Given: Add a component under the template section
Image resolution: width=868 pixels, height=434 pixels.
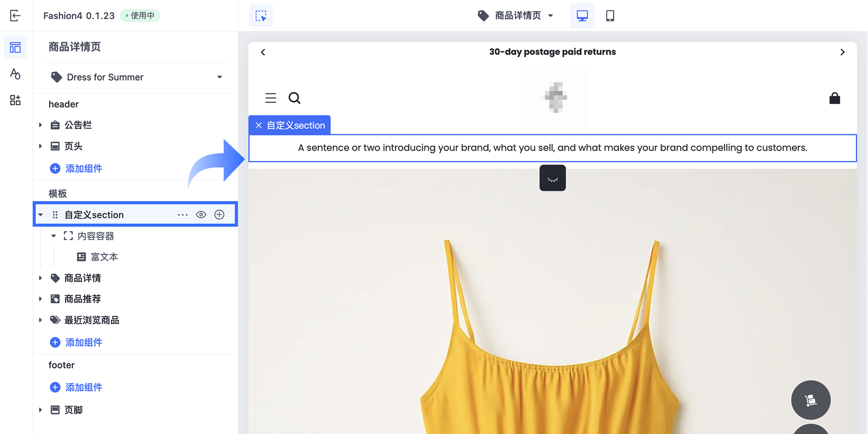Looking at the screenshot, I should [76, 343].
